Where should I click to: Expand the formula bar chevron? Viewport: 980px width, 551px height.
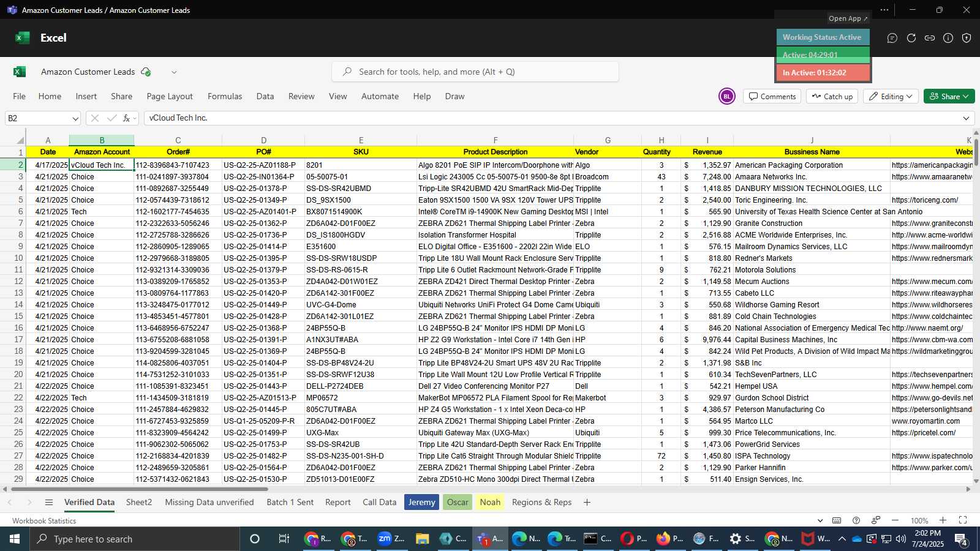pos(966,118)
